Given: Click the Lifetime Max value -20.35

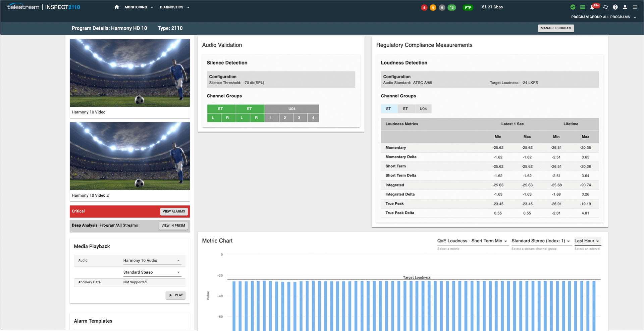Looking at the screenshot, I should (585, 148).
